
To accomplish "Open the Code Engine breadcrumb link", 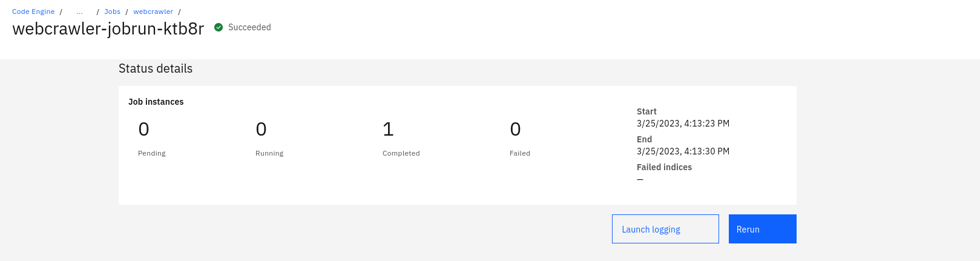I will tap(33, 12).
